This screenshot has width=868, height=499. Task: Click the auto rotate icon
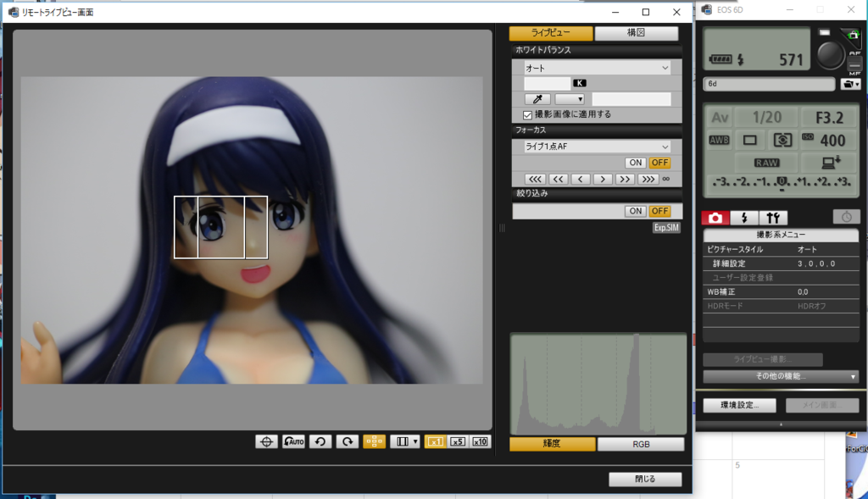[x=293, y=441]
